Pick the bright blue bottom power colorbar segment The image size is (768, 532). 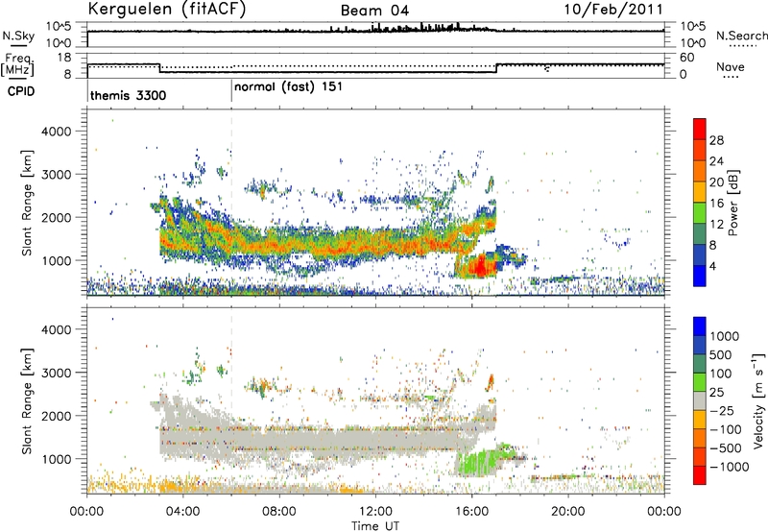click(x=700, y=276)
